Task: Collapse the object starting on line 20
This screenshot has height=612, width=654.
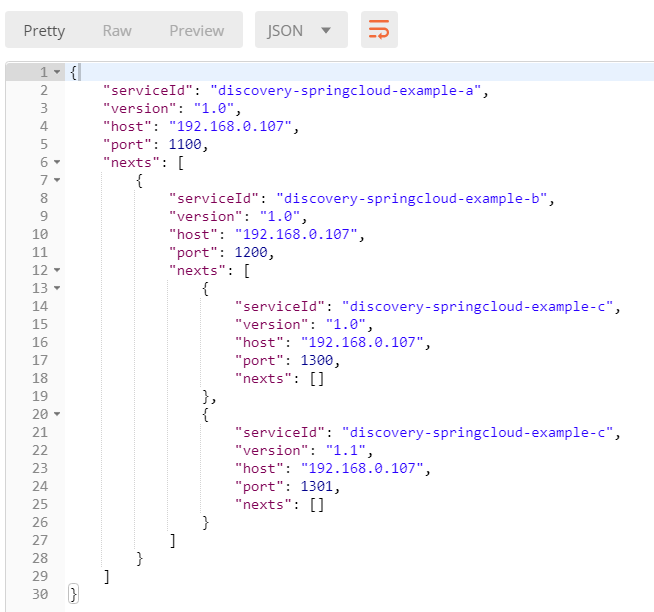Action: (56, 414)
